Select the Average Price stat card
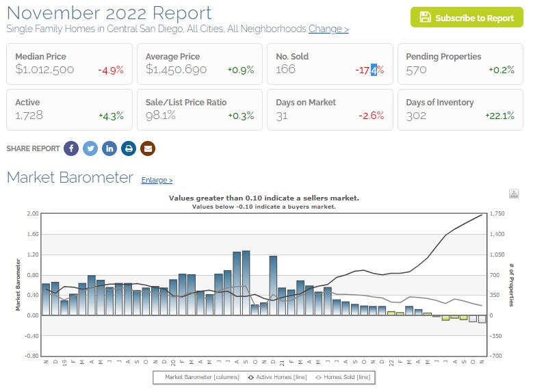The height and width of the screenshot is (392, 533). tap(199, 64)
